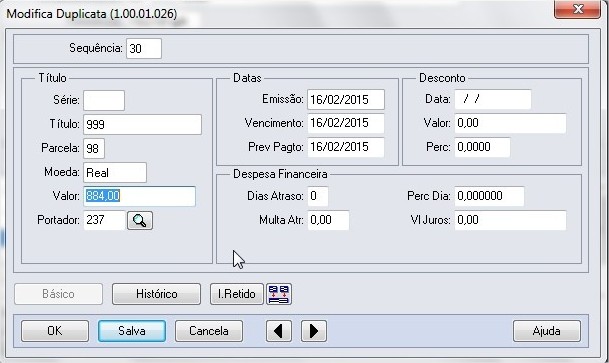Click the Portador field showing 237
The width and height of the screenshot is (609, 363).
[x=104, y=220]
